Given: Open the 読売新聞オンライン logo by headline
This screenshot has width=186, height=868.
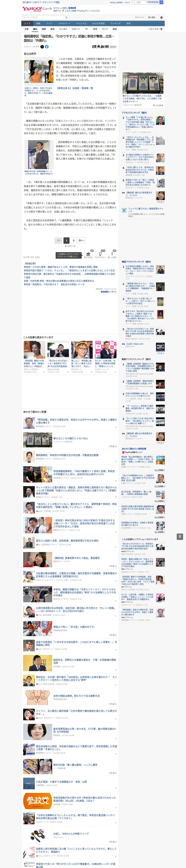Looking at the screenshot, I should pos(104,47).
